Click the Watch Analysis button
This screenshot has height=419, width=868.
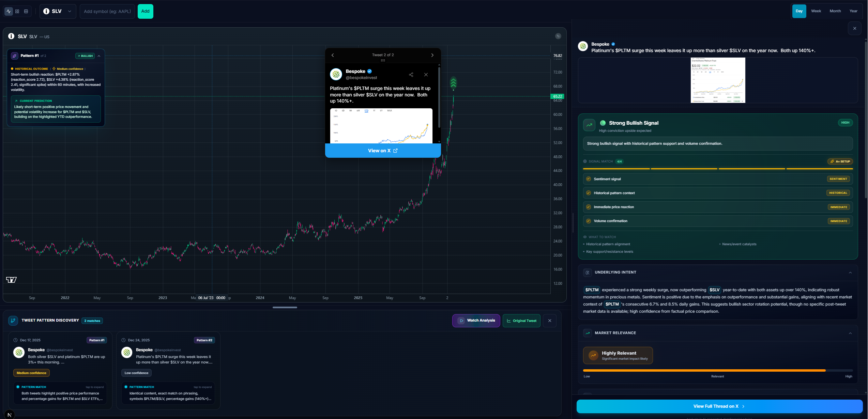point(476,320)
